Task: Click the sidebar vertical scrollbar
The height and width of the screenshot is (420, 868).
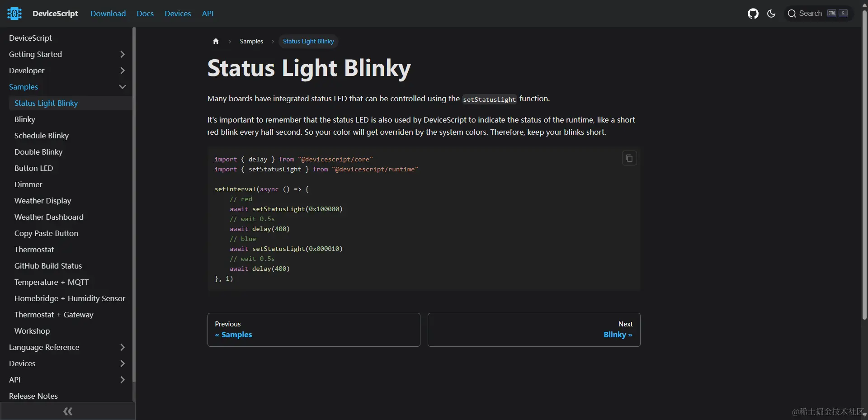Action: coord(134,203)
